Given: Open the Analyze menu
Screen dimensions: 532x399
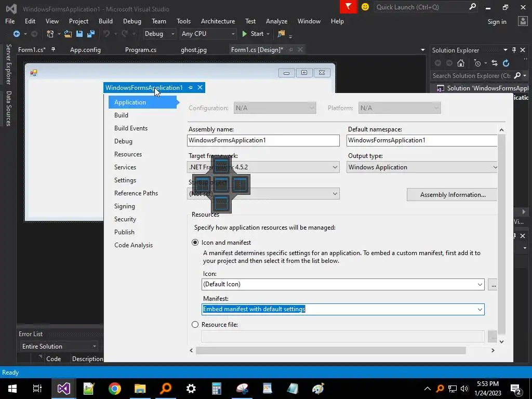Looking at the screenshot, I should click(x=276, y=21).
